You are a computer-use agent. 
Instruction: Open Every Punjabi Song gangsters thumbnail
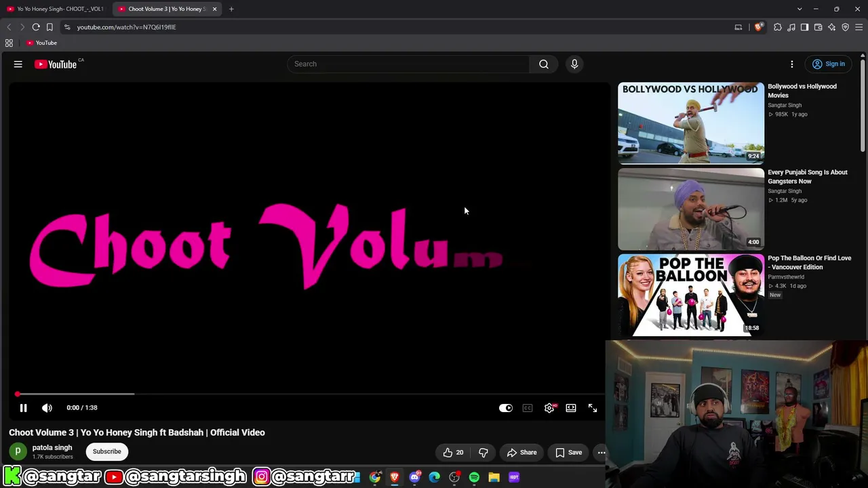pyautogui.click(x=691, y=209)
